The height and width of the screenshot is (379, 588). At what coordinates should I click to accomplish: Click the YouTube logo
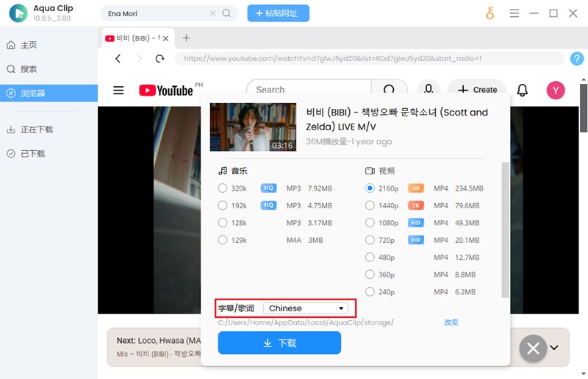(166, 90)
